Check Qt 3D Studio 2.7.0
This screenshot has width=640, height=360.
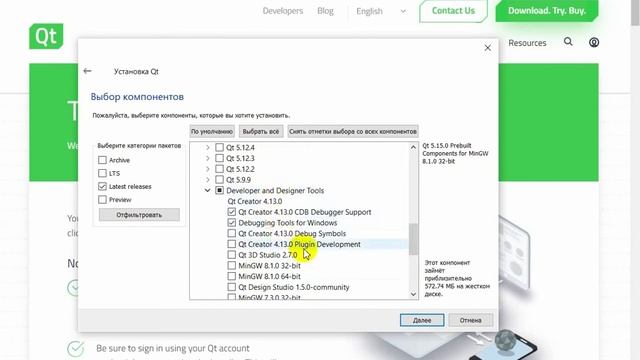231,255
